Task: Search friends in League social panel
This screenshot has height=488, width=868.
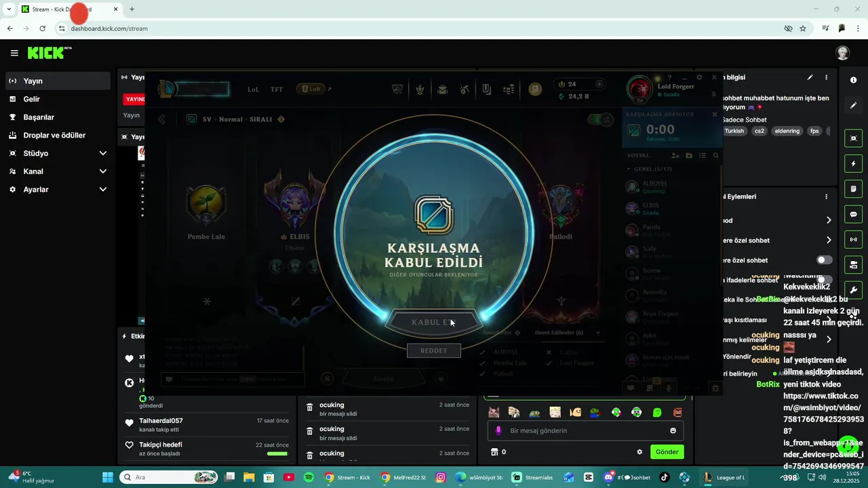Action: (x=715, y=155)
